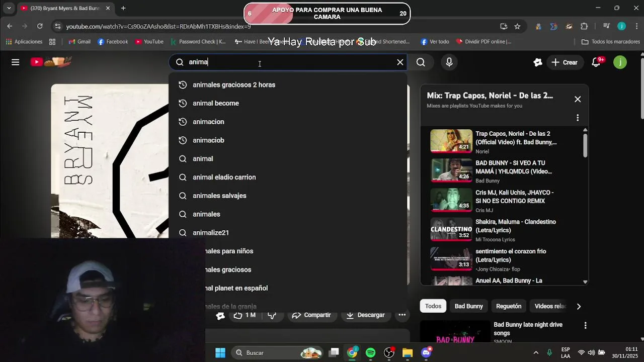The image size is (644, 362).
Task: Open Mix playlist three-dot options
Action: [578, 118]
